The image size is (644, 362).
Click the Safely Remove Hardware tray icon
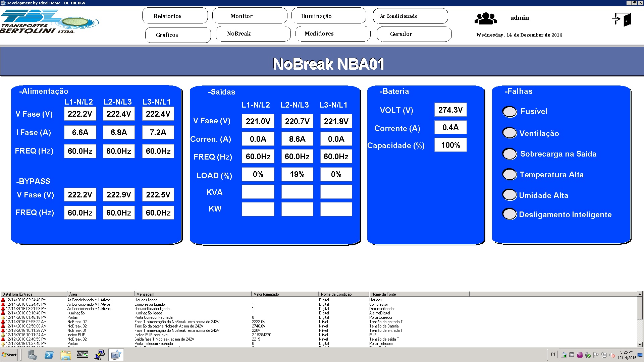[x=588, y=355]
